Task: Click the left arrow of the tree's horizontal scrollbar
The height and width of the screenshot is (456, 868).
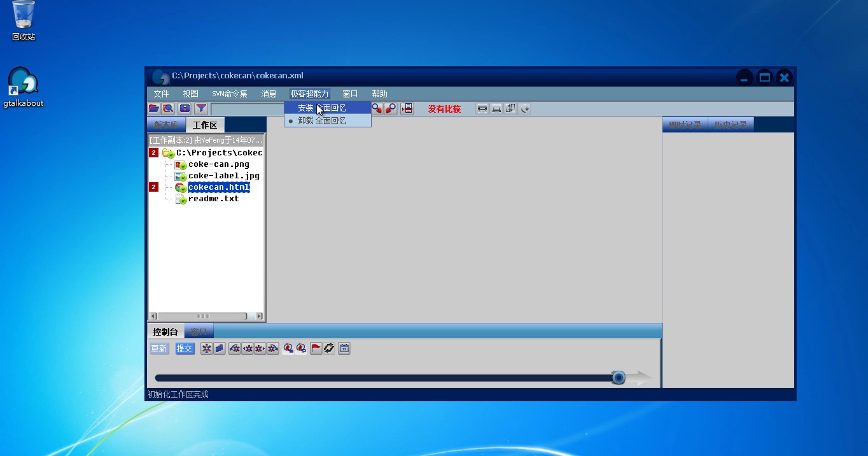Action: (x=153, y=316)
